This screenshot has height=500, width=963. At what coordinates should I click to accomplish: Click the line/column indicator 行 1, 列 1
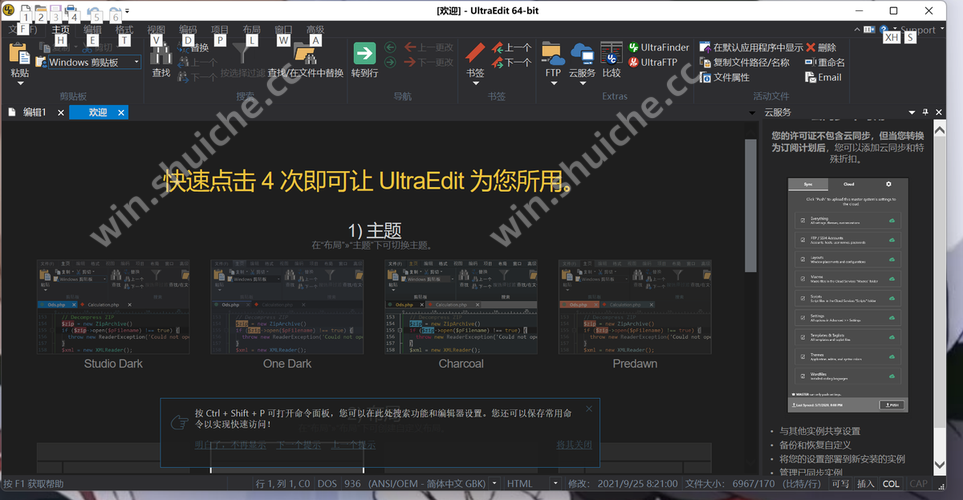[x=283, y=483]
